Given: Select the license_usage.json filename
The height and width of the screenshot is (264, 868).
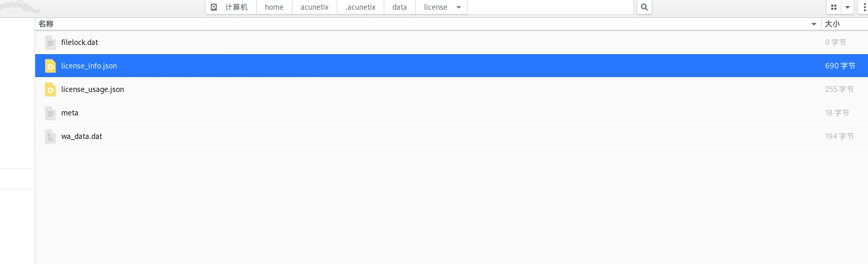Looking at the screenshot, I should tap(92, 89).
